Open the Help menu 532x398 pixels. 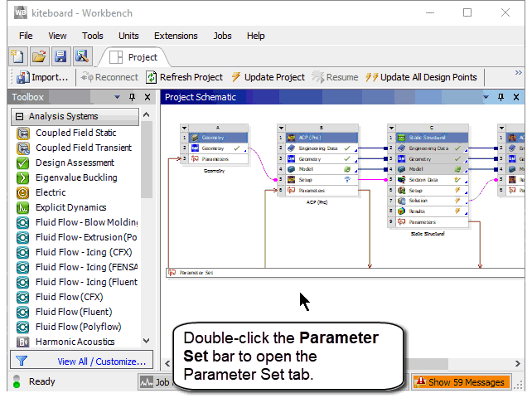coord(256,36)
